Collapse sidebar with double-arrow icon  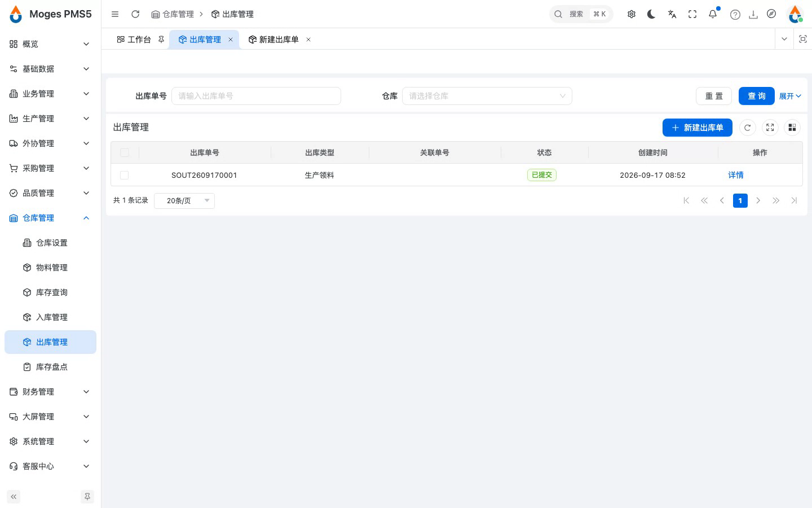click(x=14, y=497)
